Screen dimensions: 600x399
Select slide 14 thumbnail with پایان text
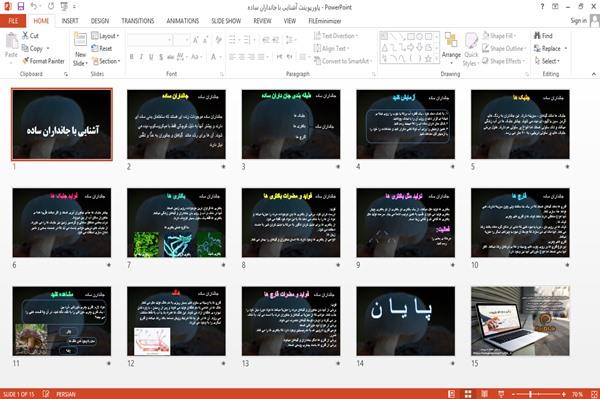[x=406, y=321]
